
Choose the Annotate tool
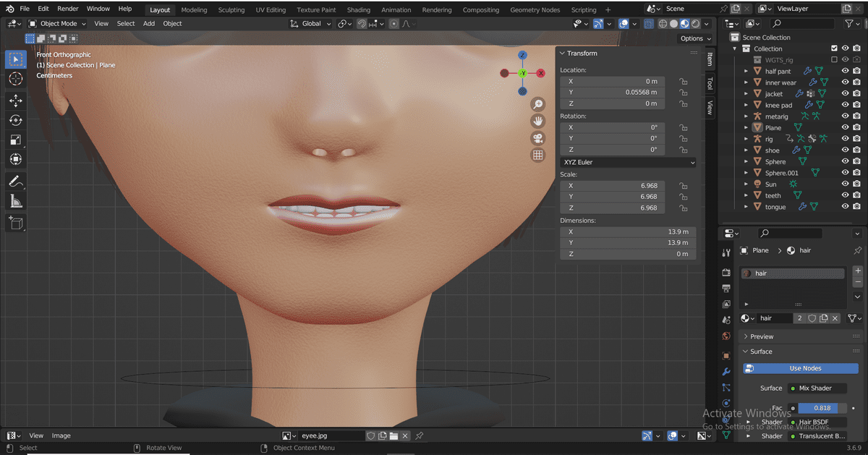click(16, 182)
